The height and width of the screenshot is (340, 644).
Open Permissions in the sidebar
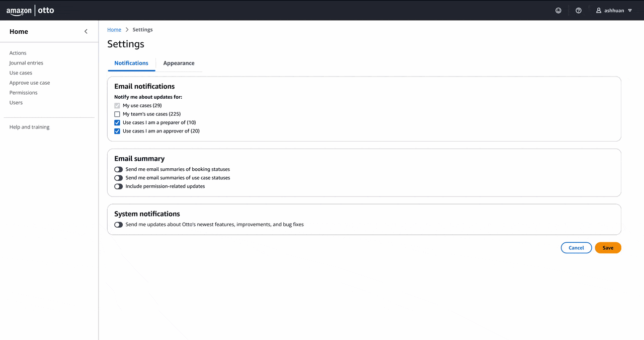(x=24, y=93)
